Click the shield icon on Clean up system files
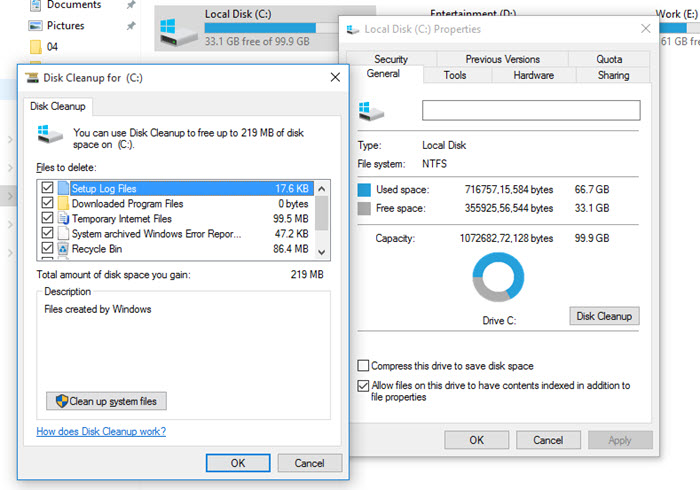 point(62,401)
